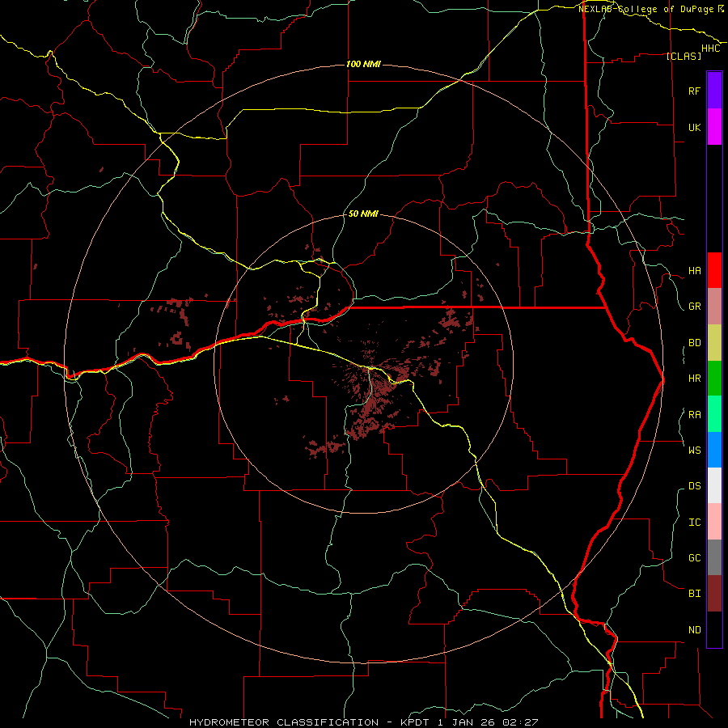Screen dimensions: 728x728
Task: Click the BI legend label
Action: click(694, 594)
